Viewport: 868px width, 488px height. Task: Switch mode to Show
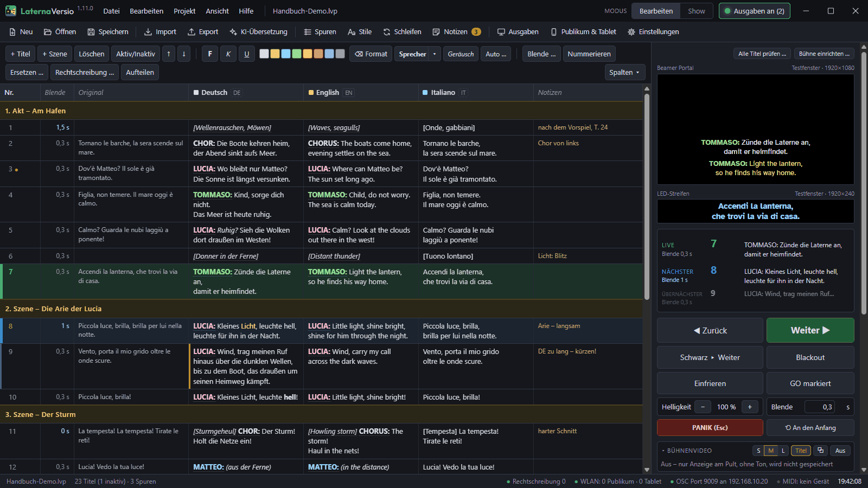point(697,11)
